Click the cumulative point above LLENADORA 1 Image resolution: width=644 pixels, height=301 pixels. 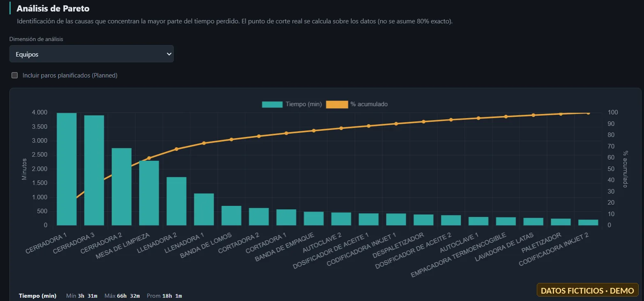click(x=204, y=143)
